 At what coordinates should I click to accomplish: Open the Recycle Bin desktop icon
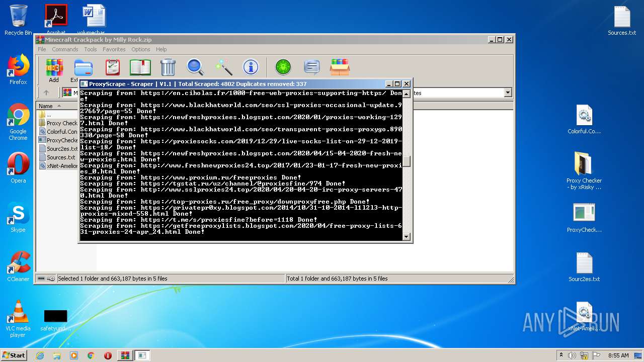pos(18,20)
